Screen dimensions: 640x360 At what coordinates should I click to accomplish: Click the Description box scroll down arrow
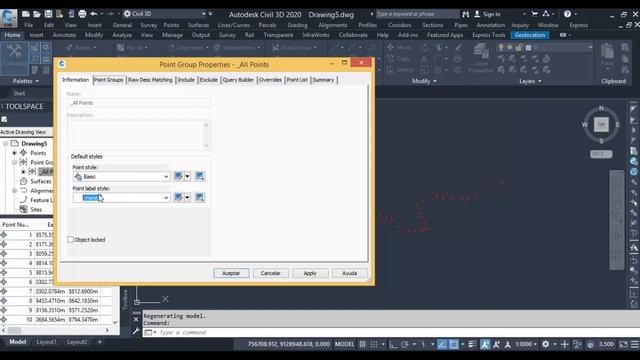click(x=206, y=145)
